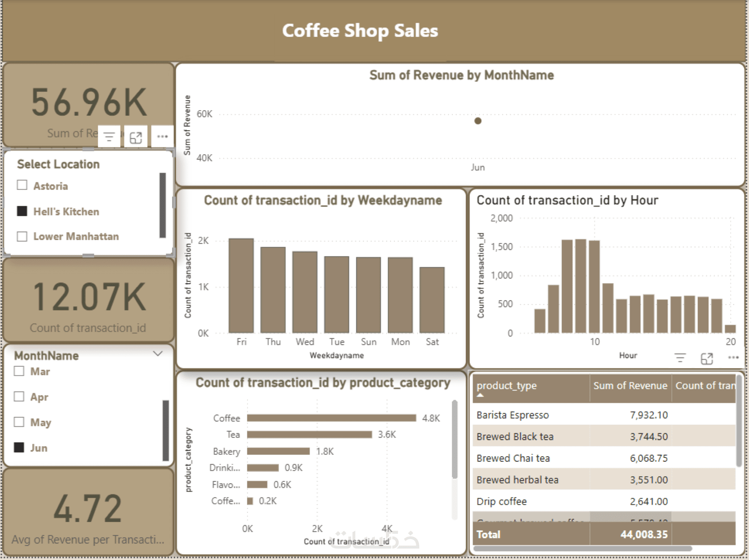Select the Jun data point in revenue chart
The height and width of the screenshot is (560, 749).
478,121
